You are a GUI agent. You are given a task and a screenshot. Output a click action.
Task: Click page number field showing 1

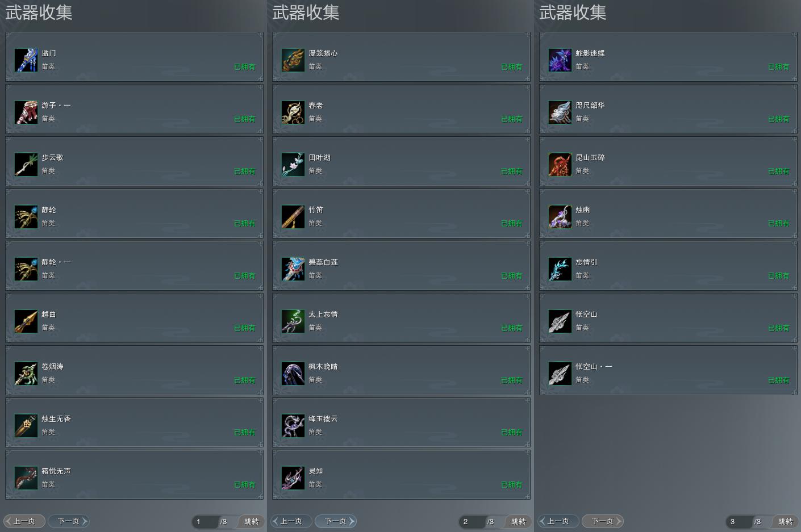(205, 521)
